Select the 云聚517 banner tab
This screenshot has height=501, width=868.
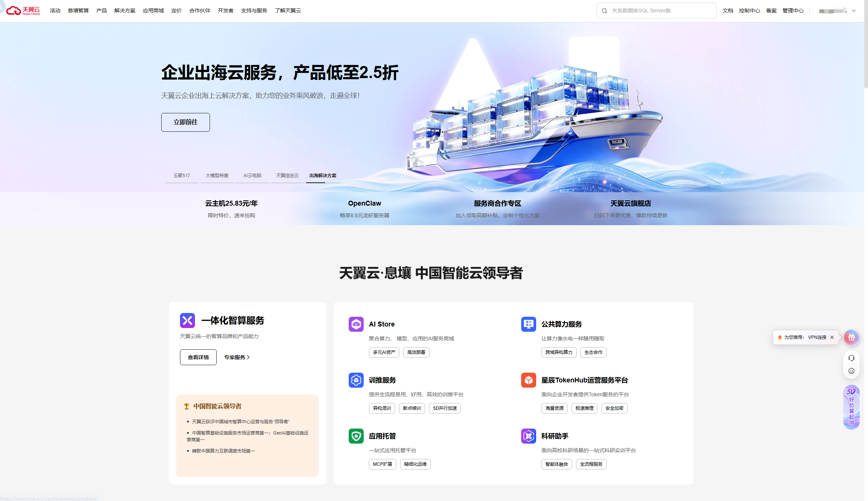click(182, 176)
